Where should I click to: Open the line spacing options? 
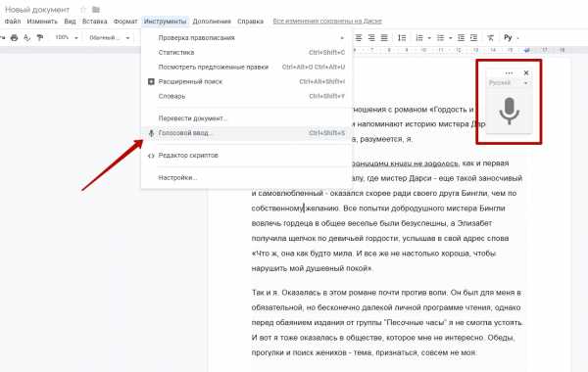coord(402,37)
